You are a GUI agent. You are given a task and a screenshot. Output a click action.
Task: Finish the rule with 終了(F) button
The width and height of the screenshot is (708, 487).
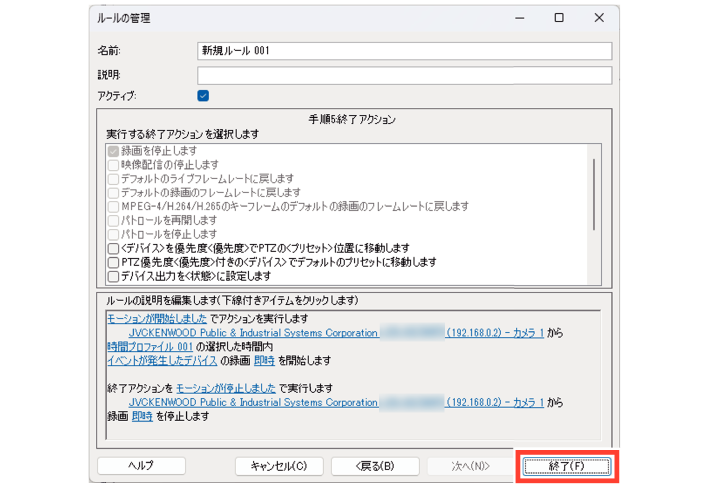pos(567,466)
